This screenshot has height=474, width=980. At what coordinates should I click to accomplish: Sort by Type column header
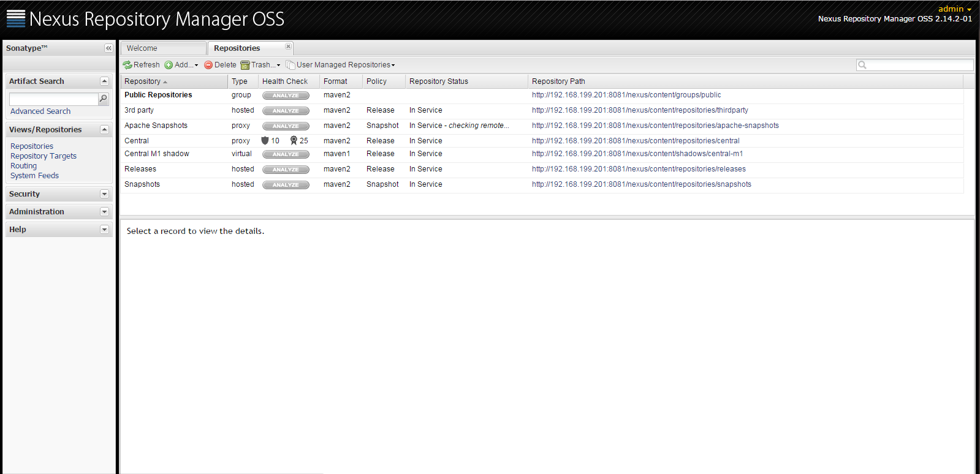pos(243,81)
